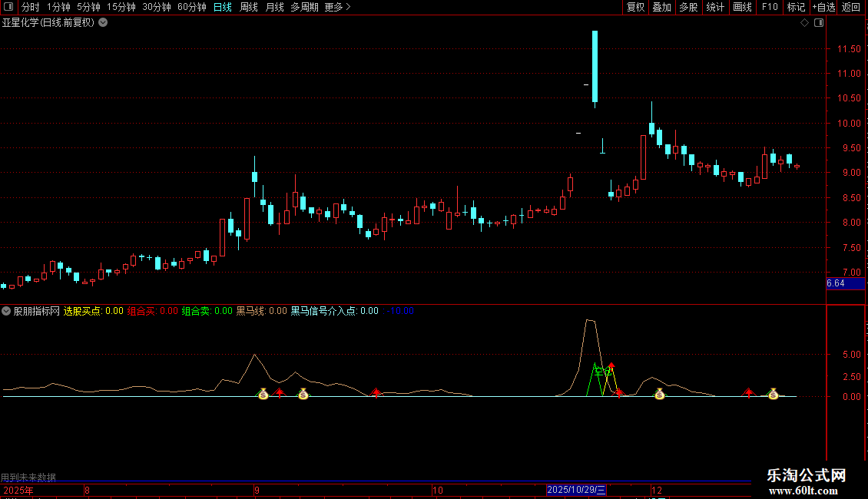Select the 5分钟 period tab

(88, 7)
